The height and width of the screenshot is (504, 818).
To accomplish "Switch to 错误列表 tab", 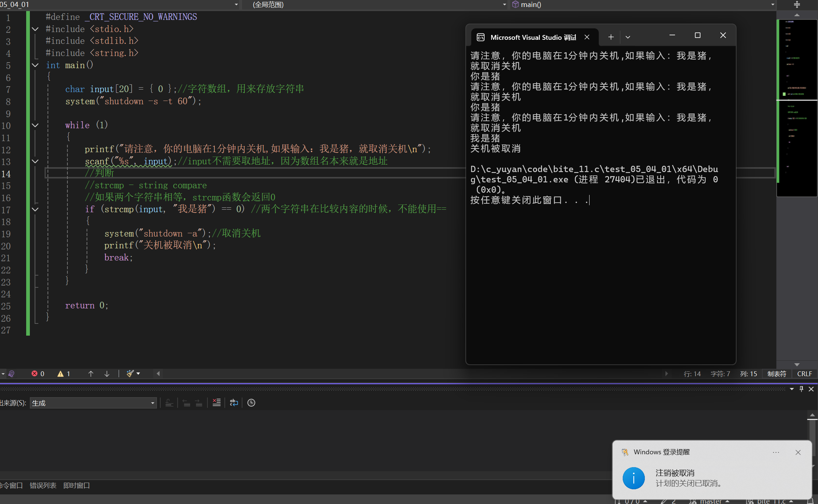I will [x=43, y=486].
